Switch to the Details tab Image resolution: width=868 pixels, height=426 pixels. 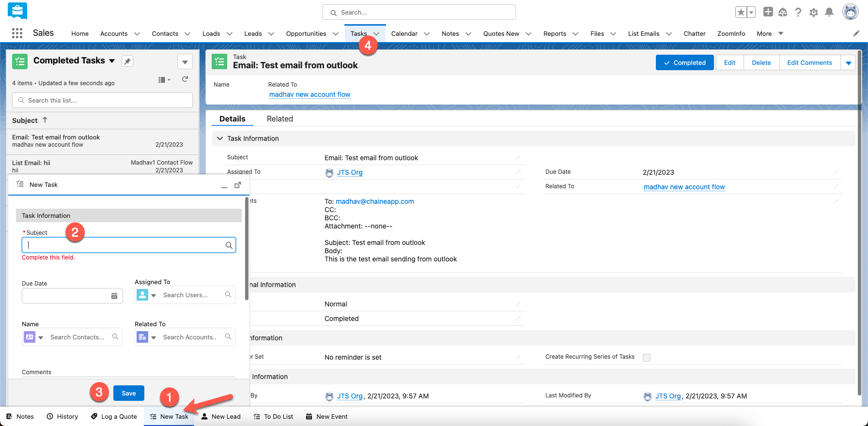(232, 119)
